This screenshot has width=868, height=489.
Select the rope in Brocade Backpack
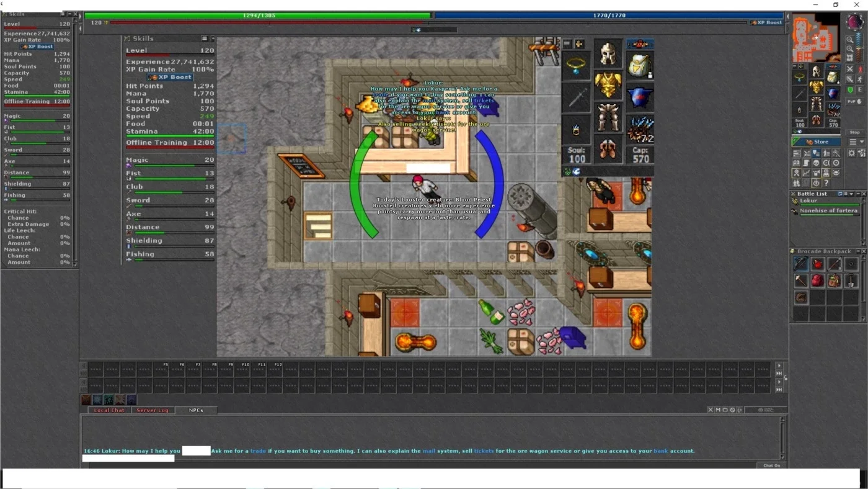[801, 297]
